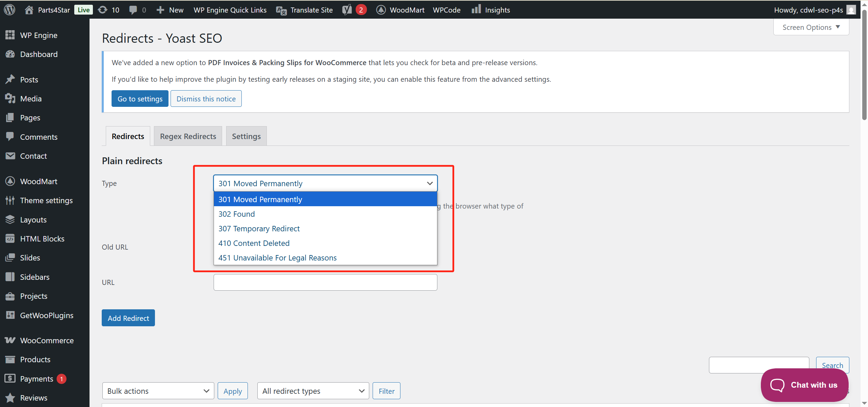Screen dimensions: 868x407
Task: Open the All redirect types dropdown
Action: click(313, 391)
